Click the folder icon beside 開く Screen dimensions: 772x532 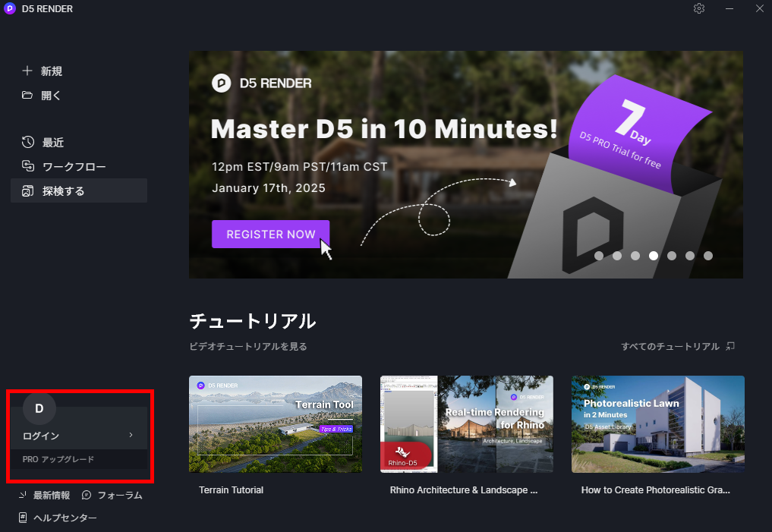27,95
